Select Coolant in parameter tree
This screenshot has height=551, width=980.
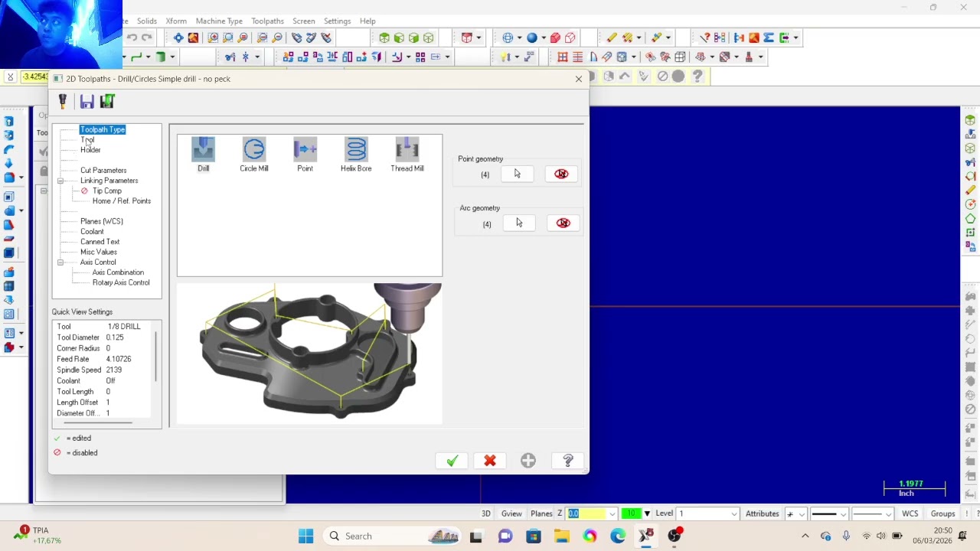tap(92, 231)
